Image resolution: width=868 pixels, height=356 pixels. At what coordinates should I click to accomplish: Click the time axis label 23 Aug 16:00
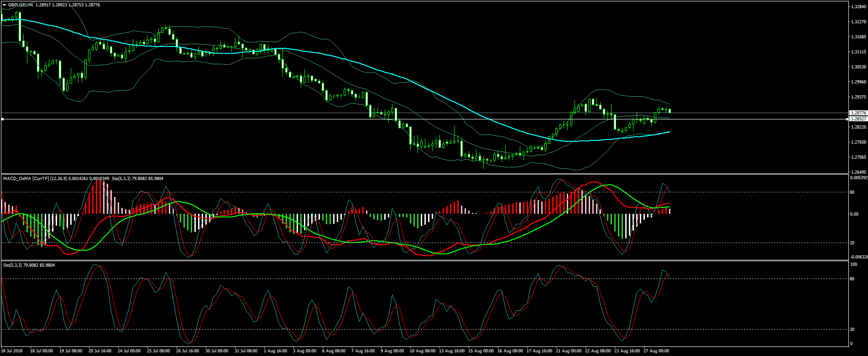(627, 351)
